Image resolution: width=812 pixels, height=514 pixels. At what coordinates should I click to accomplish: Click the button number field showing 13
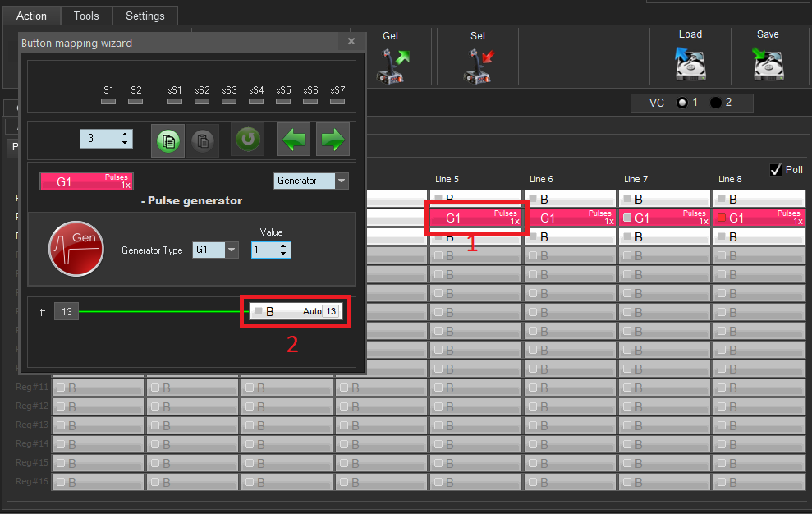pos(99,139)
